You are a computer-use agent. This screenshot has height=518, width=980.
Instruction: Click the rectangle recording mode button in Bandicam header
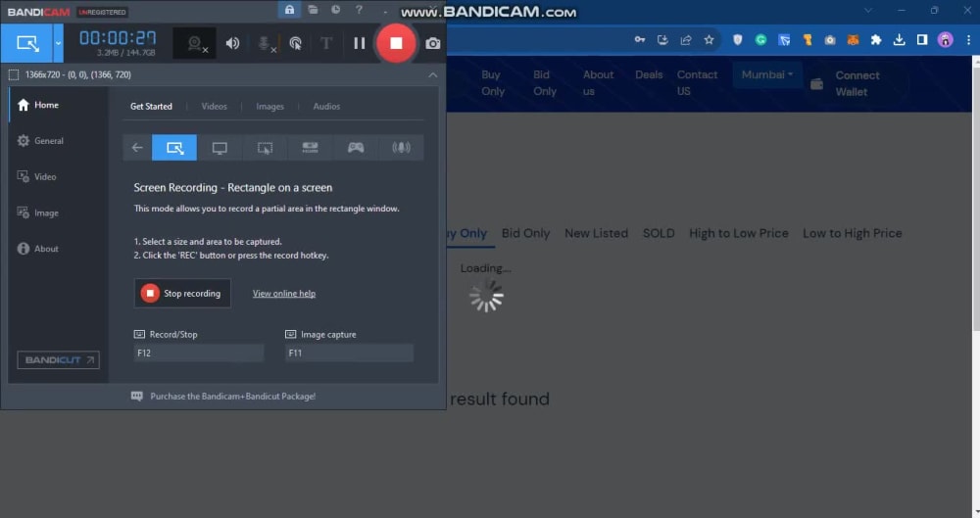pyautogui.click(x=26, y=43)
